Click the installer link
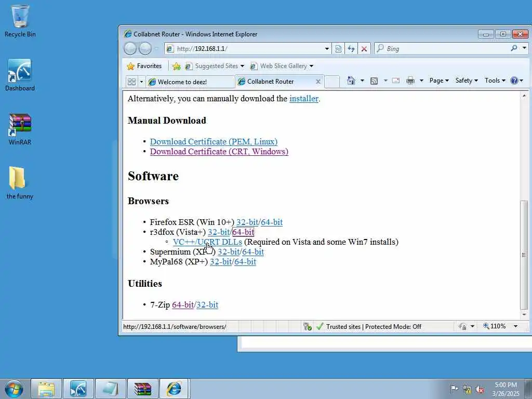Screen dimensions: 532x399 (x=303, y=99)
